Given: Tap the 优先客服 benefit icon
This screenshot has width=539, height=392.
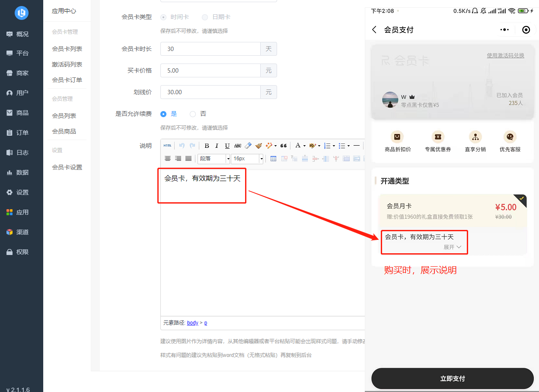Looking at the screenshot, I should [510, 137].
